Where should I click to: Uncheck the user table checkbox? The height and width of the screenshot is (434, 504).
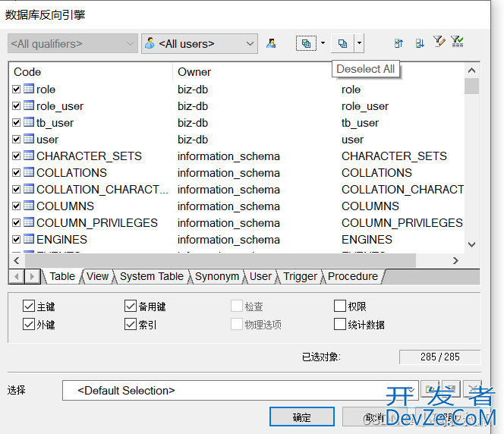(17, 139)
